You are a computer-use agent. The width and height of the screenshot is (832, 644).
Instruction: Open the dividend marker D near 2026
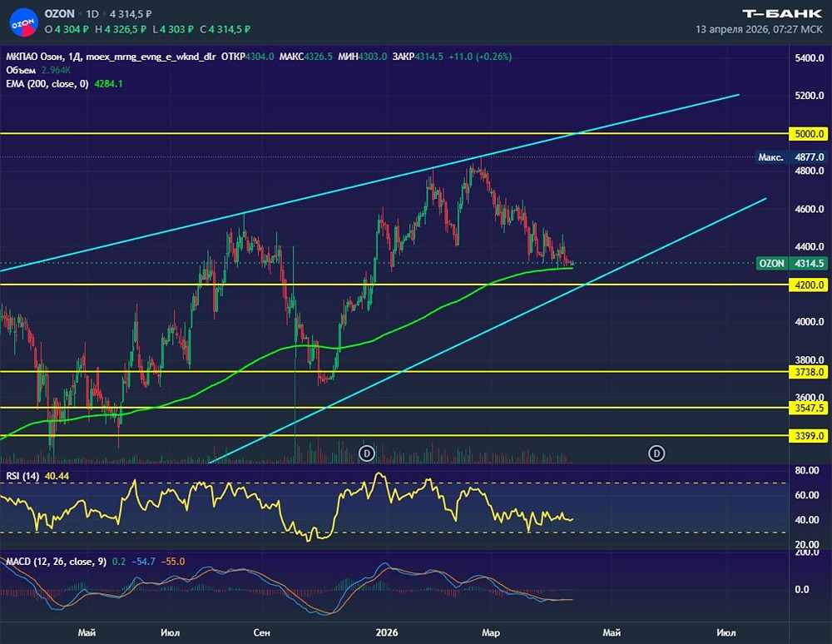click(367, 453)
